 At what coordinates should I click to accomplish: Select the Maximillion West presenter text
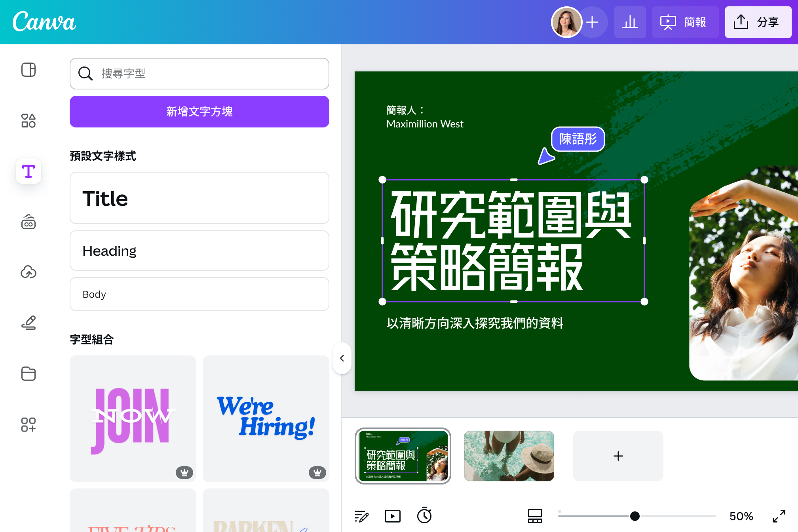(x=425, y=124)
